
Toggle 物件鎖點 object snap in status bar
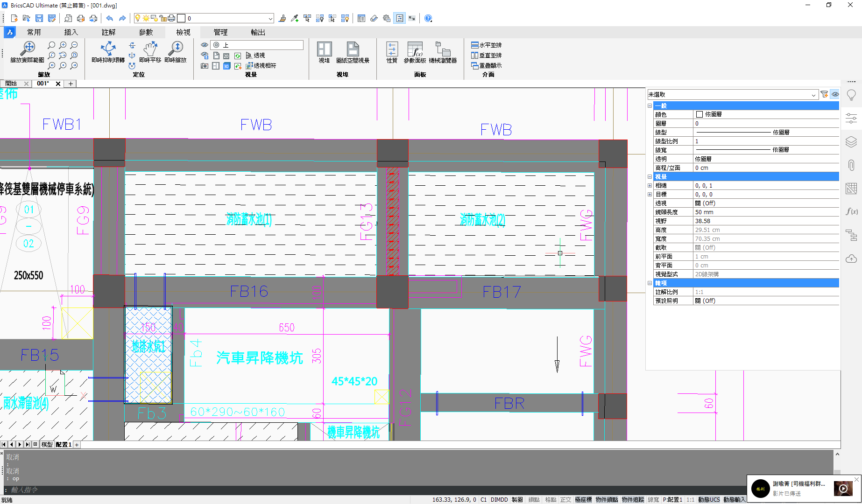click(606, 499)
